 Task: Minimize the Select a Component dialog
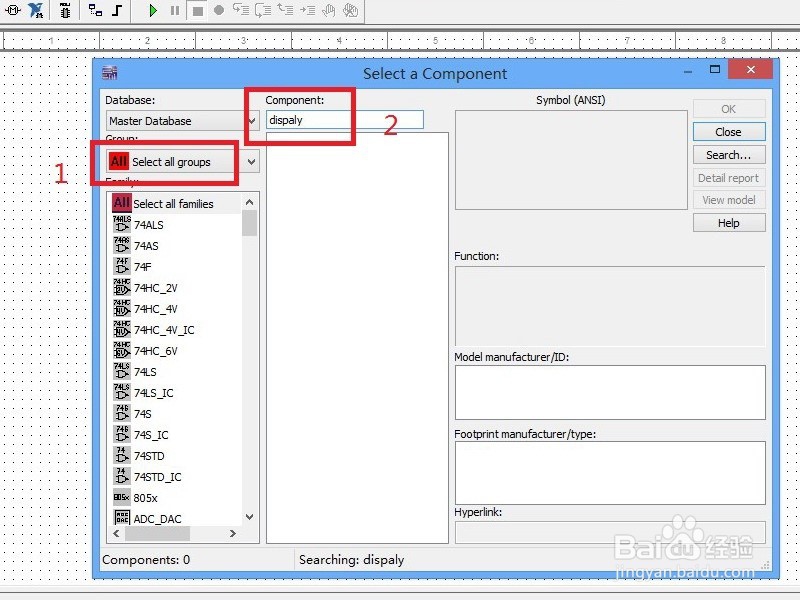pyautogui.click(x=688, y=70)
